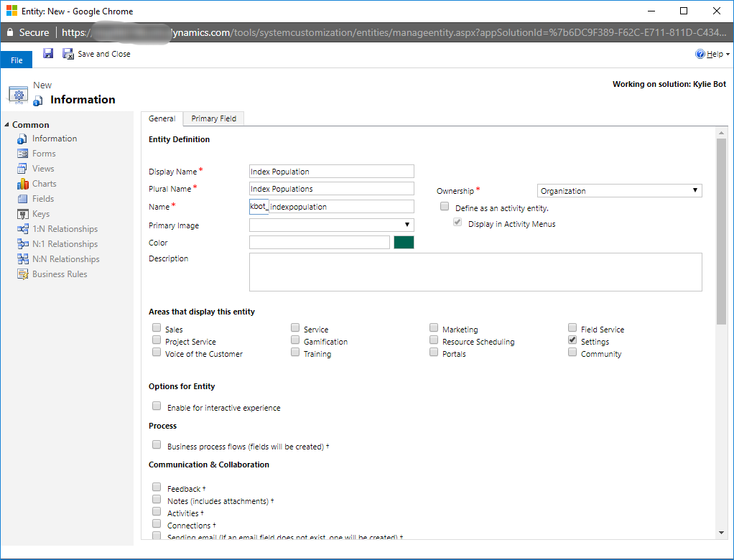The image size is (734, 560).
Task: Click the scrollbar down arrow
Action: pos(721,533)
